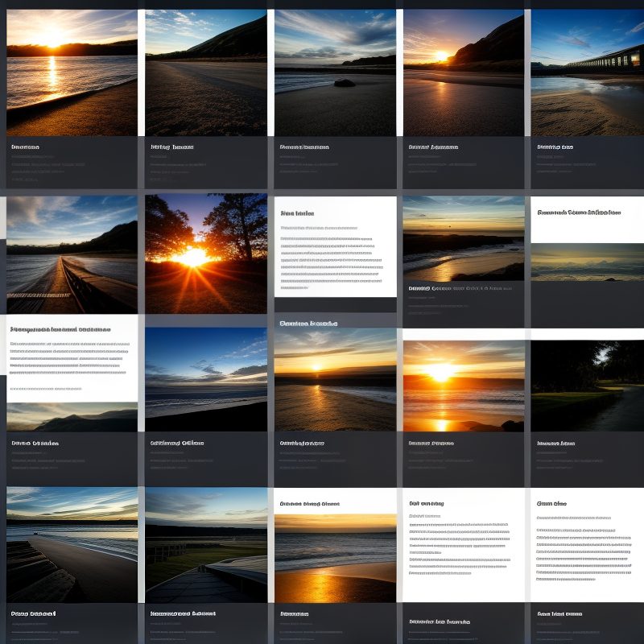Screen dimensions: 644x644
Task: Open the heading link under the orange sun photo
Action: 431,443
